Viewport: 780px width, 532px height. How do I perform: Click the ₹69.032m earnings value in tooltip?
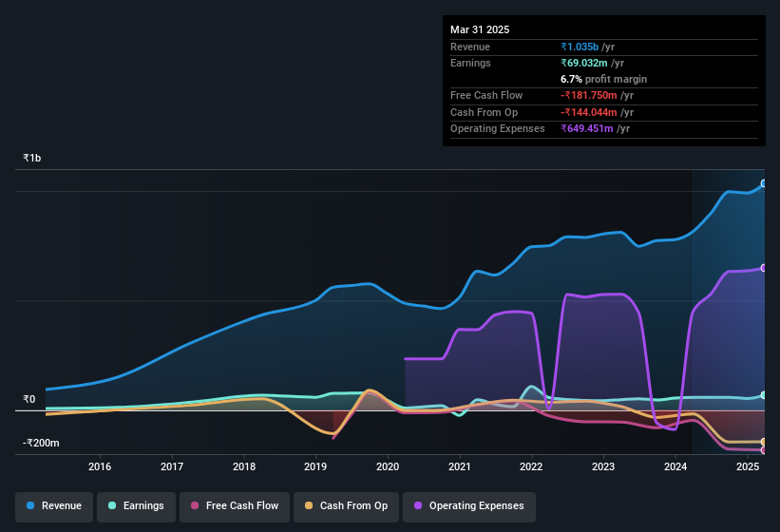click(584, 63)
